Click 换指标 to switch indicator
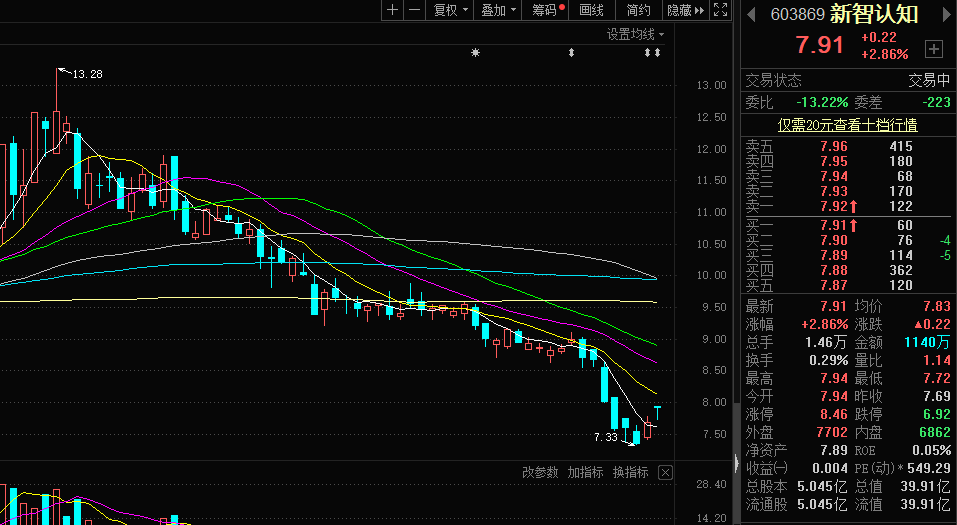The image size is (957, 525). tap(631, 472)
